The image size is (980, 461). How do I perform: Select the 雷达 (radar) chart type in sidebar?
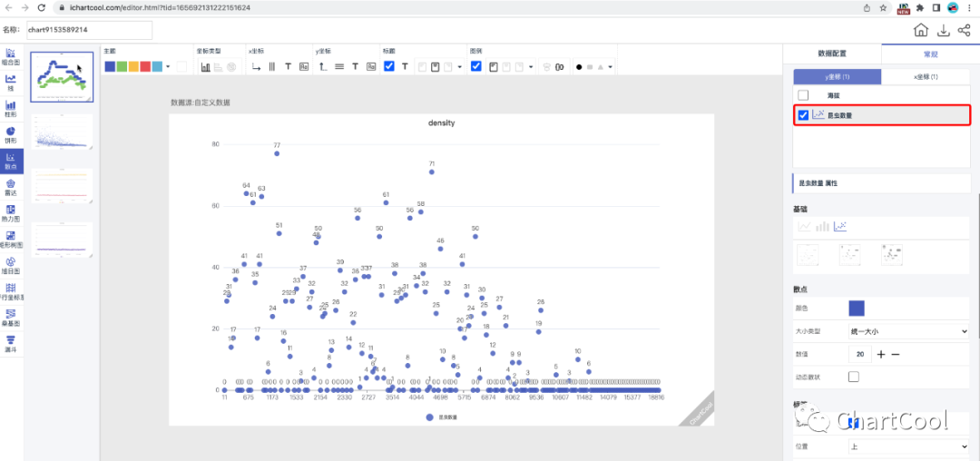11,188
